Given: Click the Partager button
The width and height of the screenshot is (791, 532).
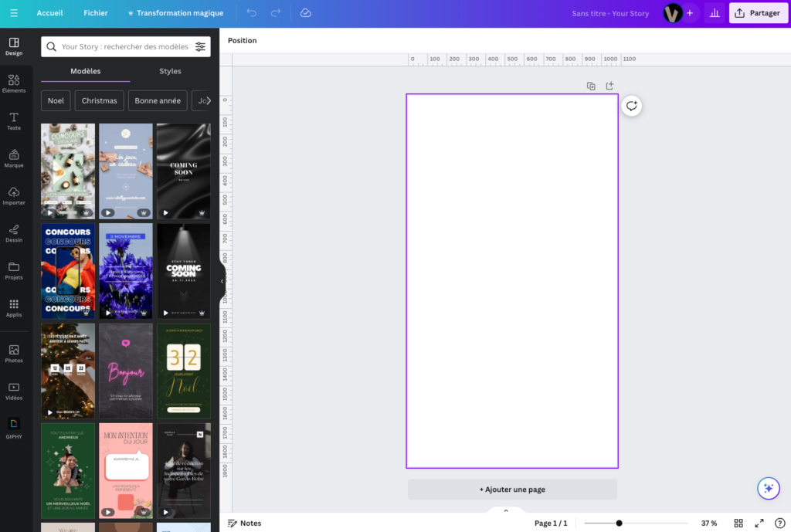Looking at the screenshot, I should coord(758,12).
